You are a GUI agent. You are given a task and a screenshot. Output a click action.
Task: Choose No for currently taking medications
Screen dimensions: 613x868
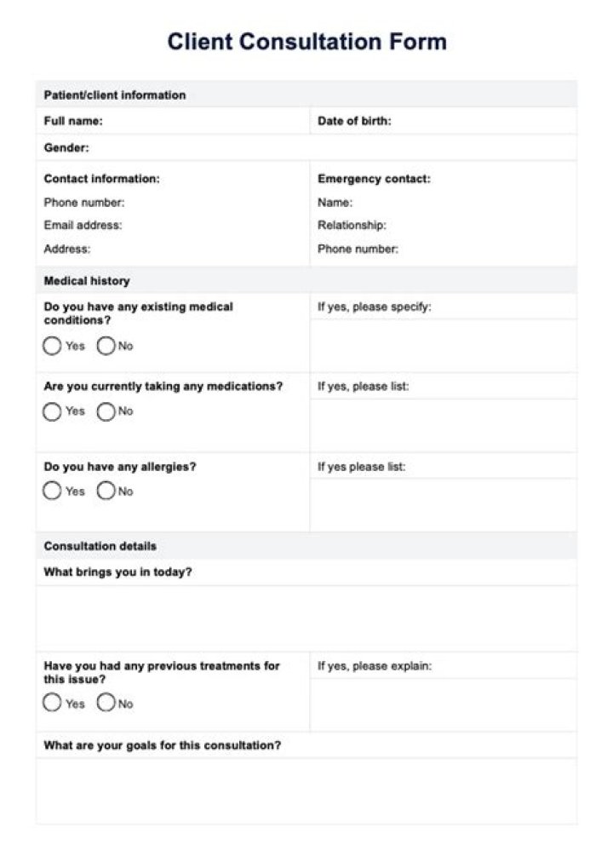106,411
